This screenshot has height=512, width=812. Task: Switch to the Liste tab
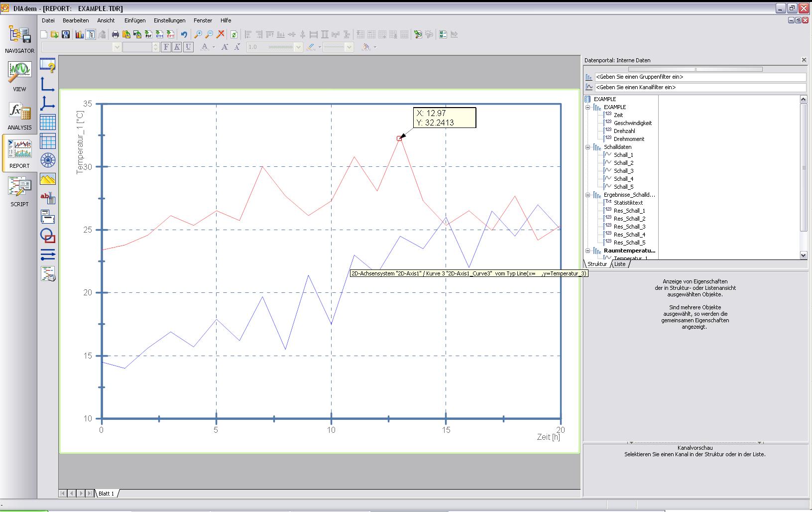click(x=620, y=264)
